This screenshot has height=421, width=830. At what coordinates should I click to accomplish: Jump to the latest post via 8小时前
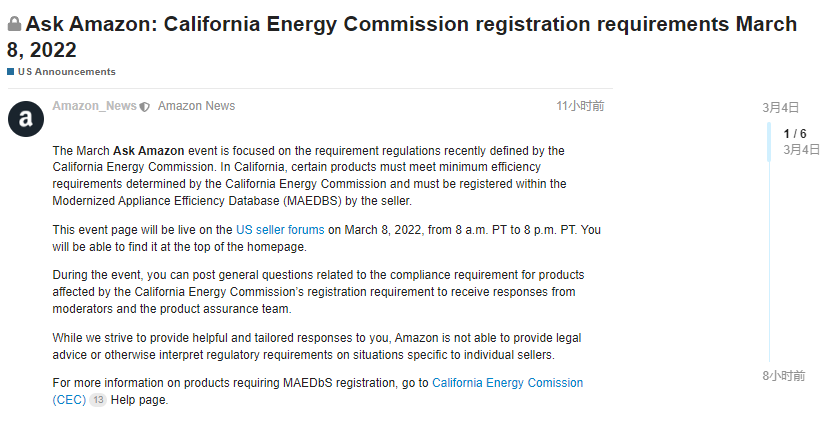coord(783,375)
